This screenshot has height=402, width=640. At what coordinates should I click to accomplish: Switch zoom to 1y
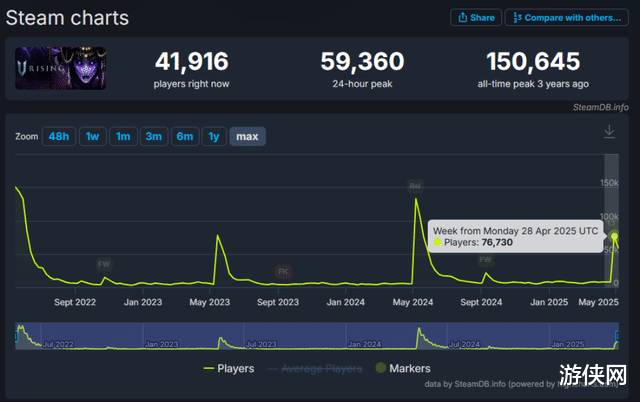tap(214, 136)
